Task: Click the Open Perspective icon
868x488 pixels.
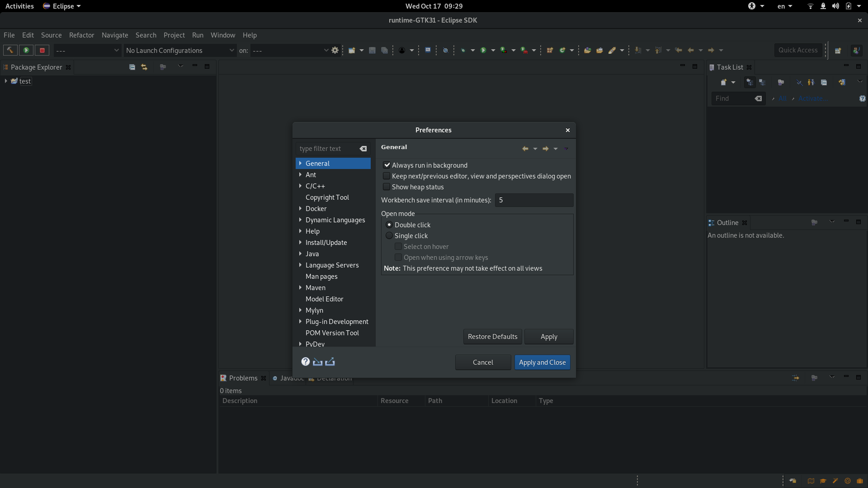Action: [x=838, y=50]
